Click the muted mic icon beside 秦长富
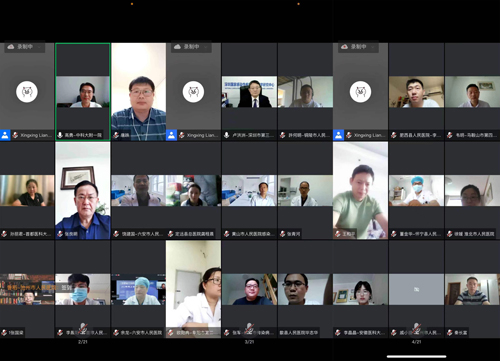Viewport: 500px width, 361px height. [x=450, y=332]
